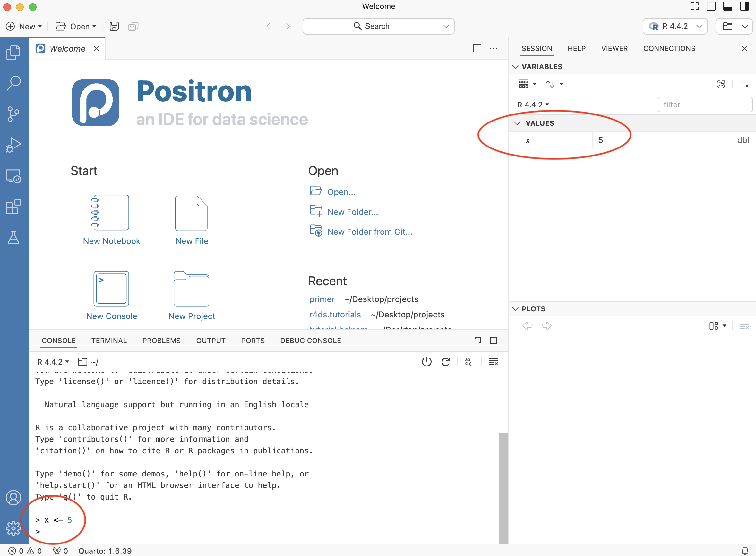
Task: Shut down the R console session
Action: pyautogui.click(x=427, y=362)
